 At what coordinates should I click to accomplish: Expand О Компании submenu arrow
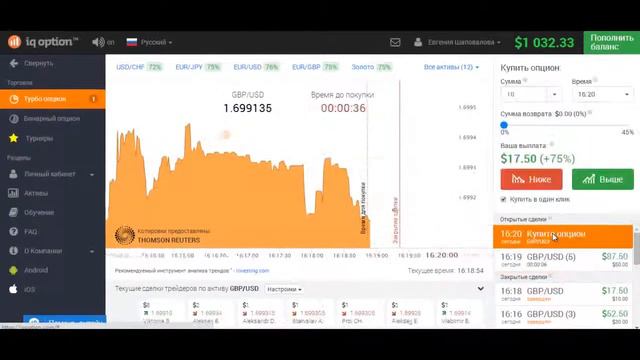92,251
